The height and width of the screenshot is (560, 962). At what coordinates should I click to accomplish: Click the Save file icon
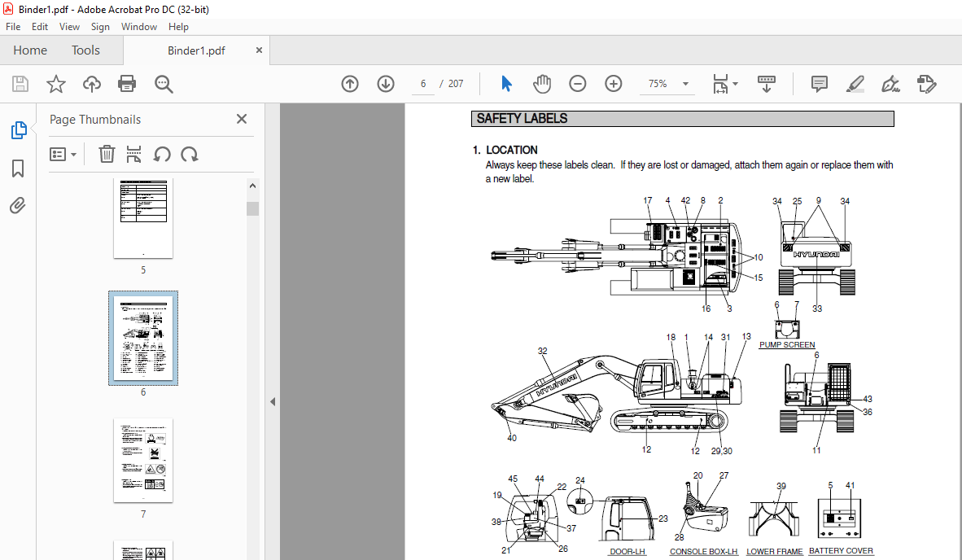pyautogui.click(x=20, y=84)
